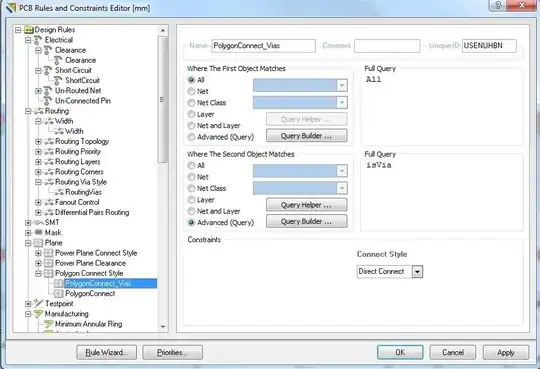Click the PolygonConnect rule icon
Image resolution: width=540 pixels, height=369 pixels.
59,294
